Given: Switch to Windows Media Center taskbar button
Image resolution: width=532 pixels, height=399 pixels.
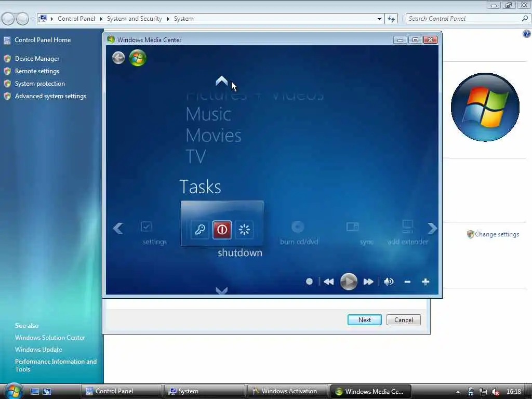Looking at the screenshot, I should coord(371,391).
